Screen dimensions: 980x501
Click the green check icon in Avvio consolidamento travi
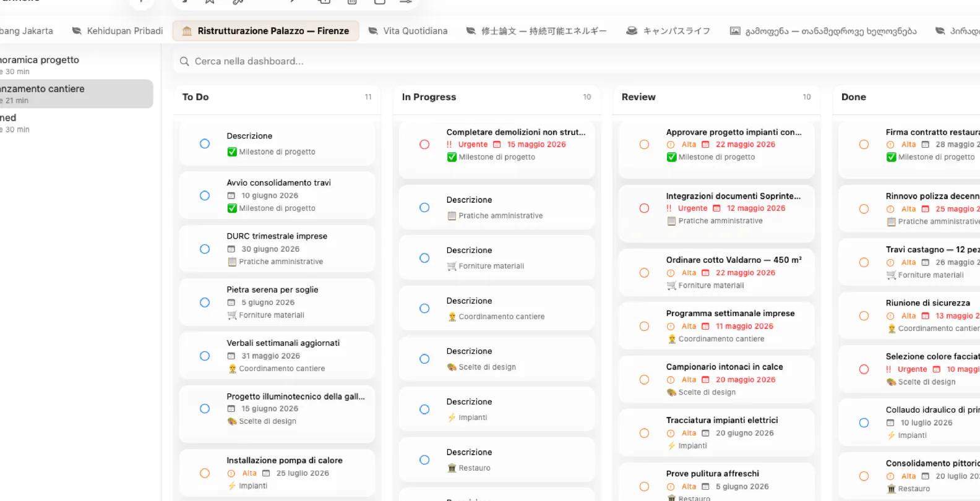[x=232, y=208]
